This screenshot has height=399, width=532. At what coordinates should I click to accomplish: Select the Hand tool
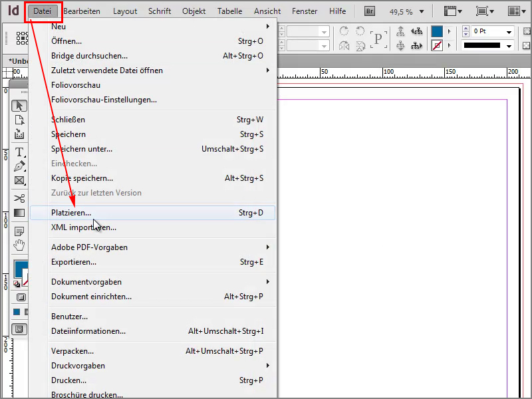click(x=18, y=246)
